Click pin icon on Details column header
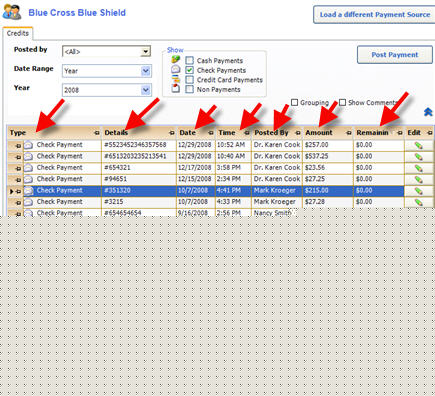 (172, 133)
